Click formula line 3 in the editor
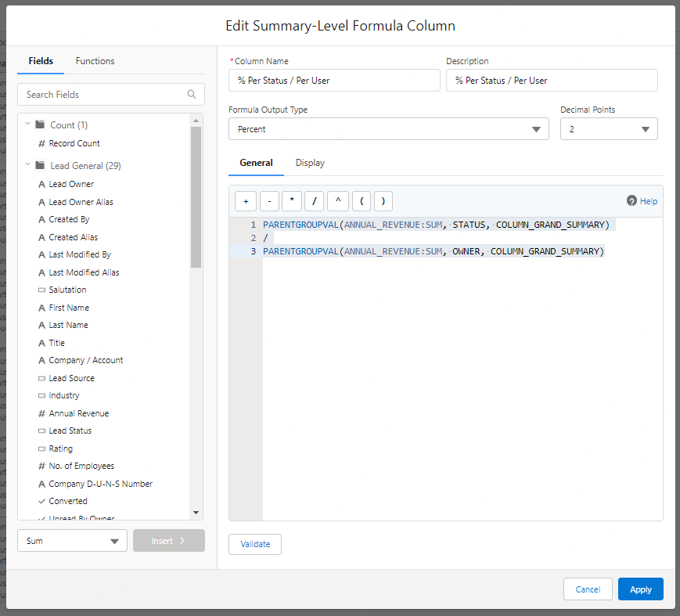The width and height of the screenshot is (680, 616). (x=434, y=251)
